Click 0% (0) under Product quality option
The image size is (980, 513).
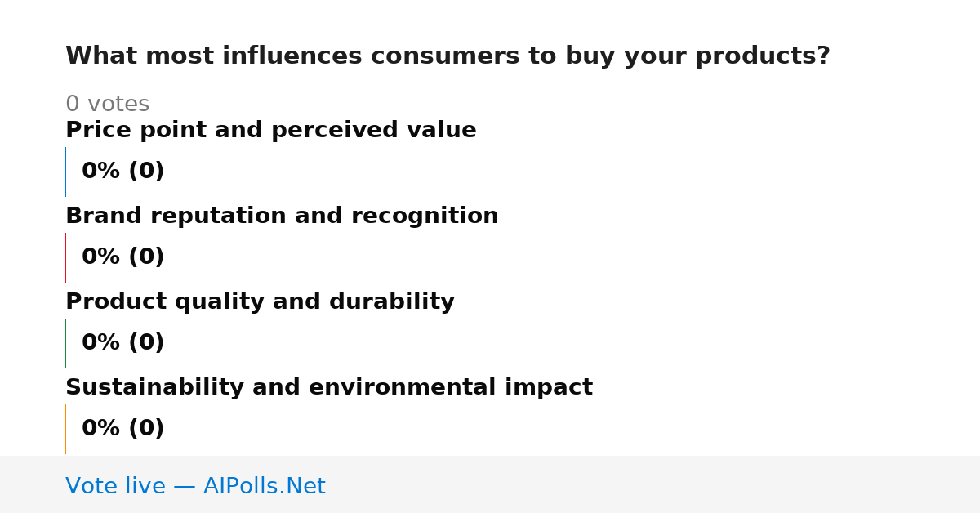pos(122,343)
